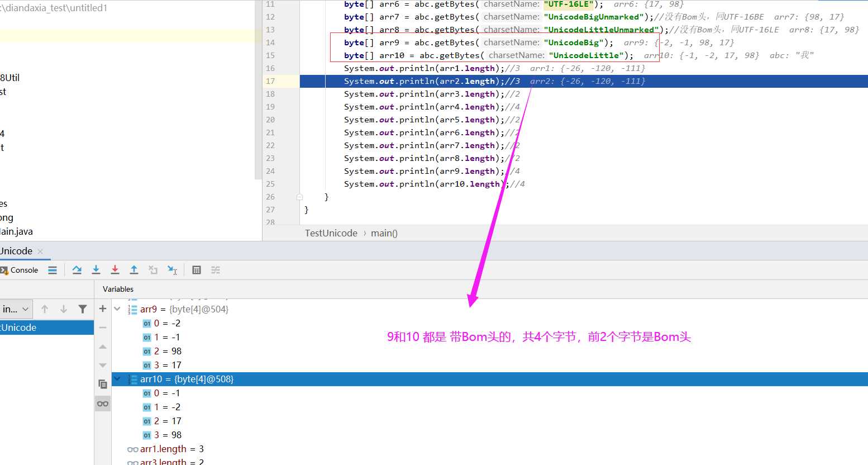The height and width of the screenshot is (465, 868).
Task: Select the highlighted Unicode stack frame
Action: pyautogui.click(x=47, y=328)
